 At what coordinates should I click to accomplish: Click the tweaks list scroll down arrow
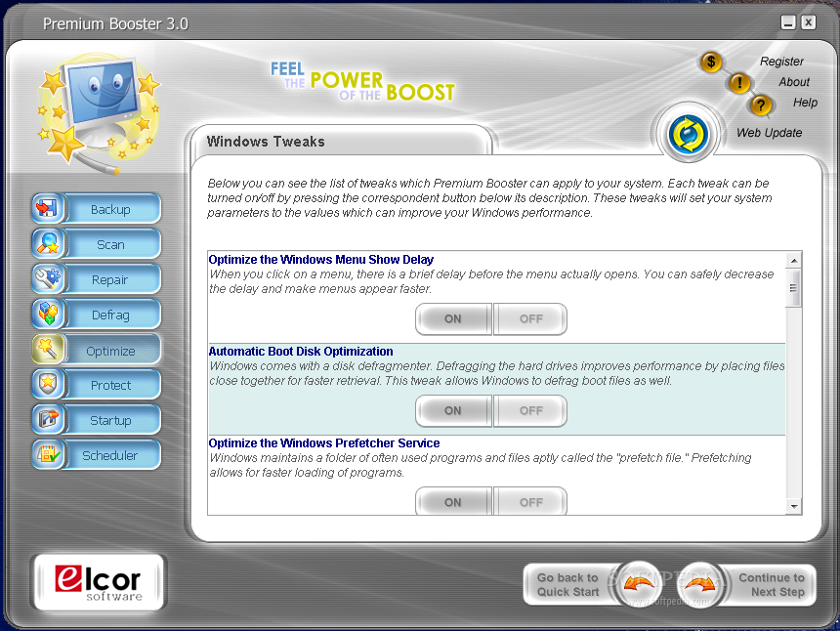794,506
